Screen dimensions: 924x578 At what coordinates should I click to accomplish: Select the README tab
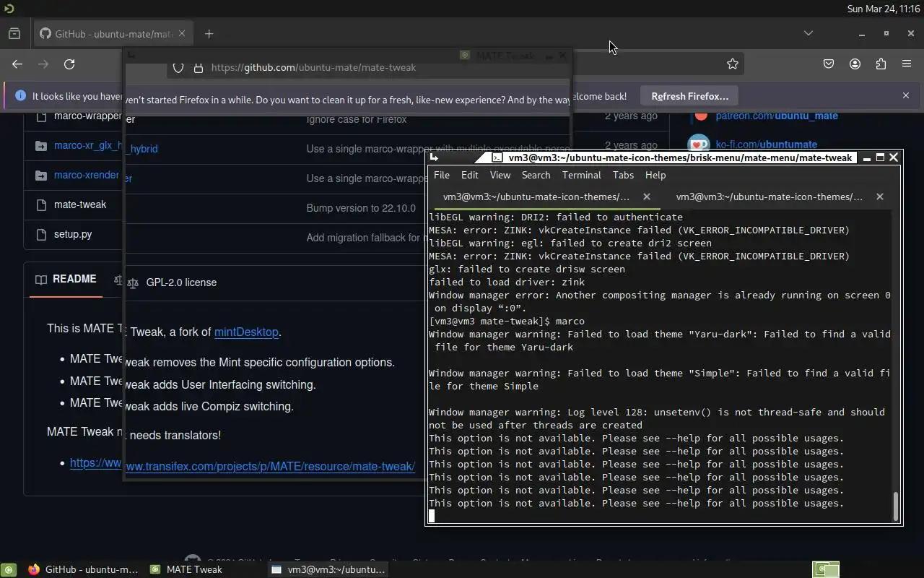[x=66, y=279]
